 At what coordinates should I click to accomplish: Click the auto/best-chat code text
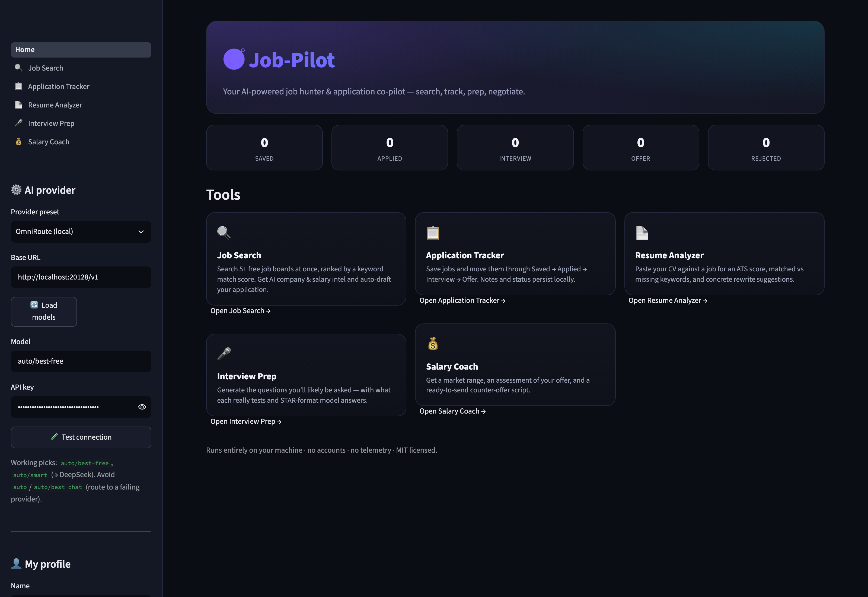coord(58,487)
